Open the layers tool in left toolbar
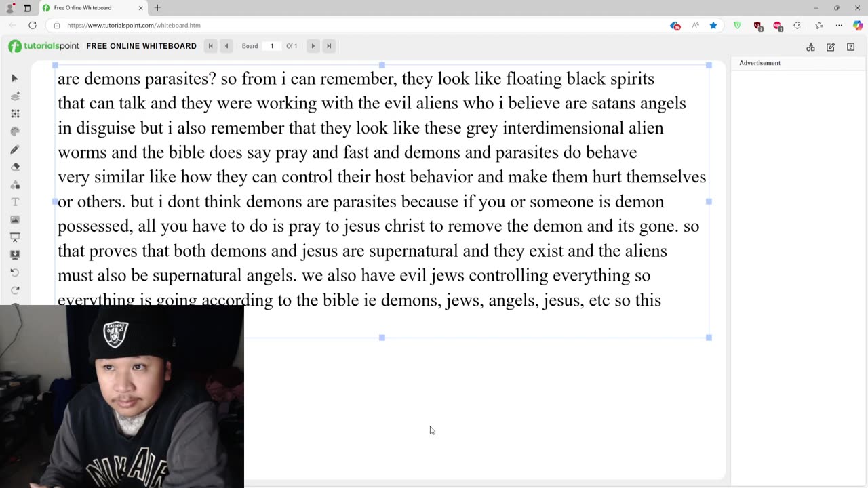This screenshot has height=488, width=868. coord(15,96)
